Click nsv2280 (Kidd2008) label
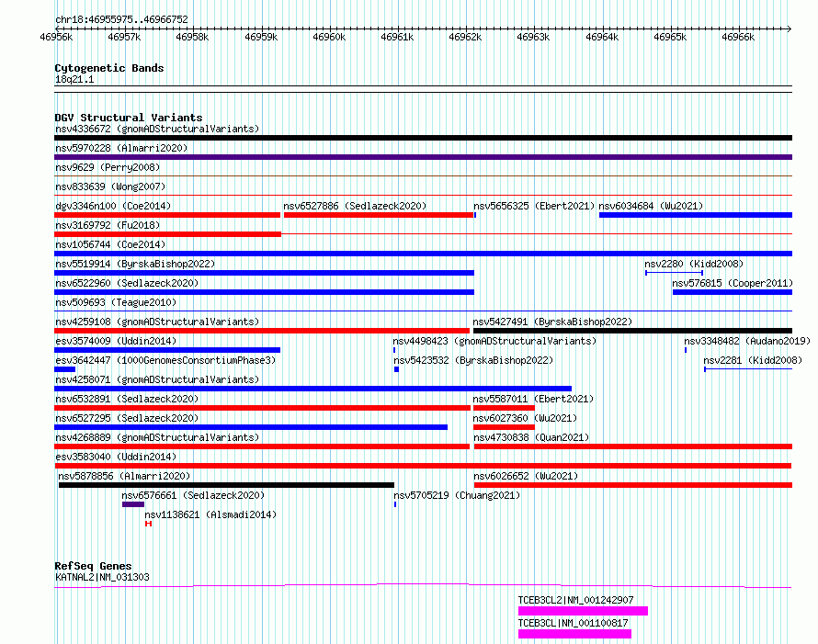 [x=694, y=264]
